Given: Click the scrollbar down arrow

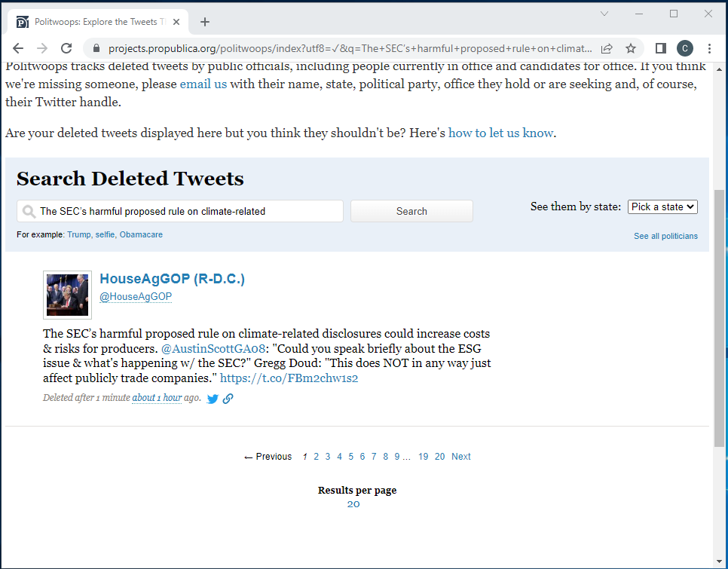Looking at the screenshot, I should click(719, 562).
